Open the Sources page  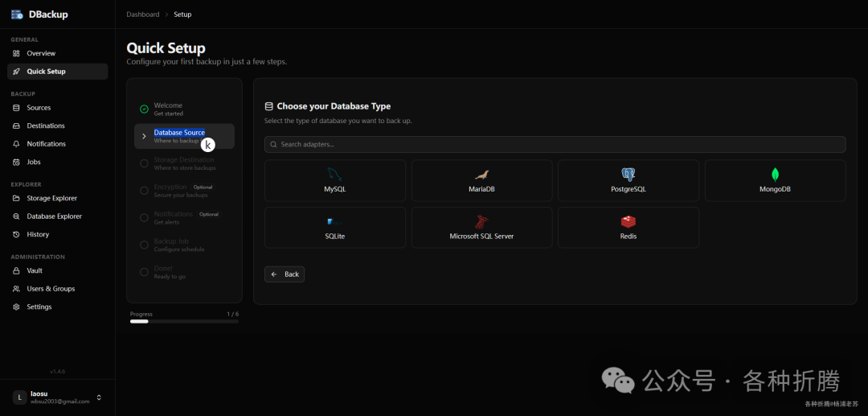click(x=58, y=108)
